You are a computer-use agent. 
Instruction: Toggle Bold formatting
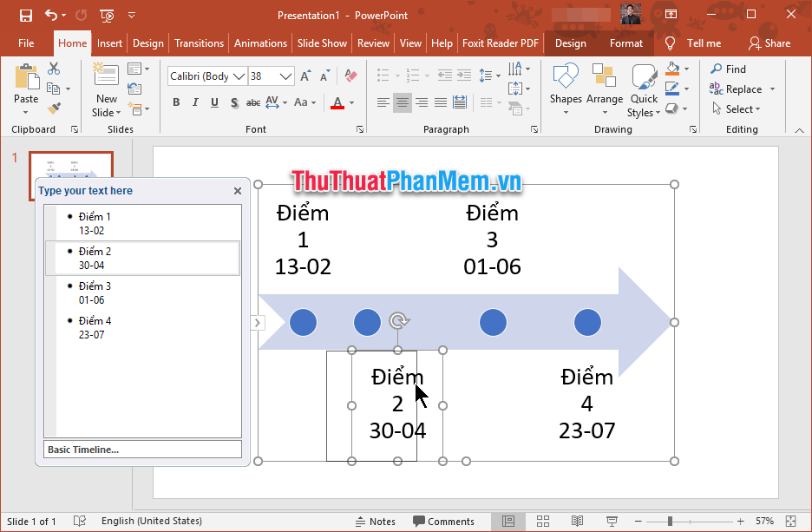(x=176, y=102)
